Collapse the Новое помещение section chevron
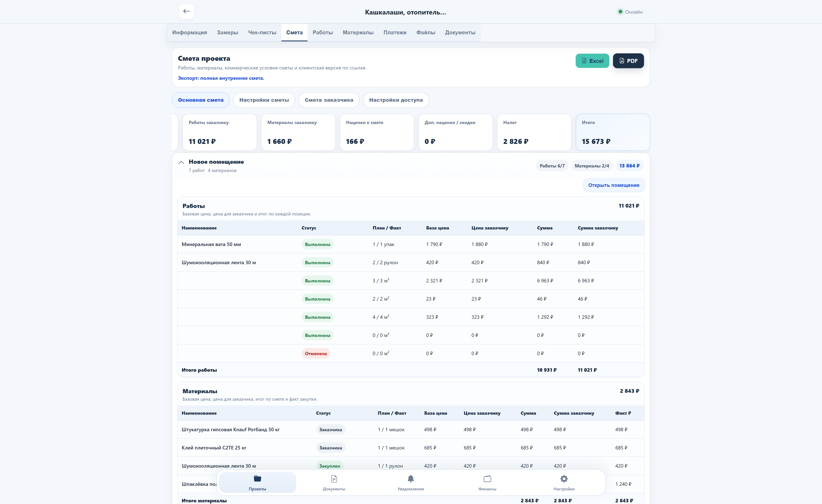 [181, 163]
